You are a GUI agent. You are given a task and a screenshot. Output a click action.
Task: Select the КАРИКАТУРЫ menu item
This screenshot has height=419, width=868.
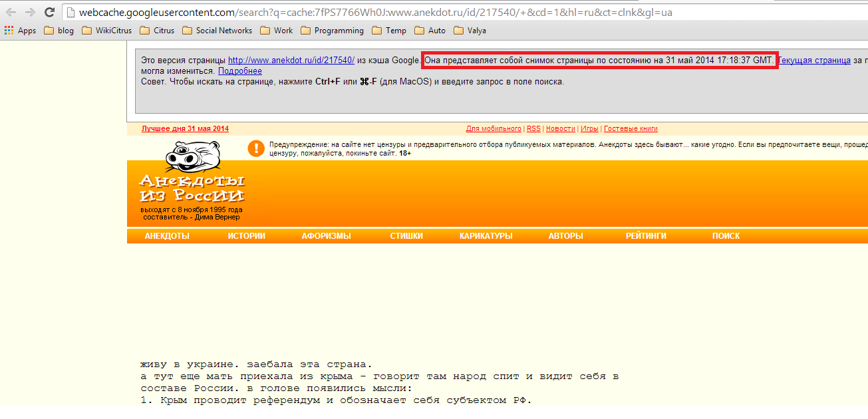[x=486, y=236]
